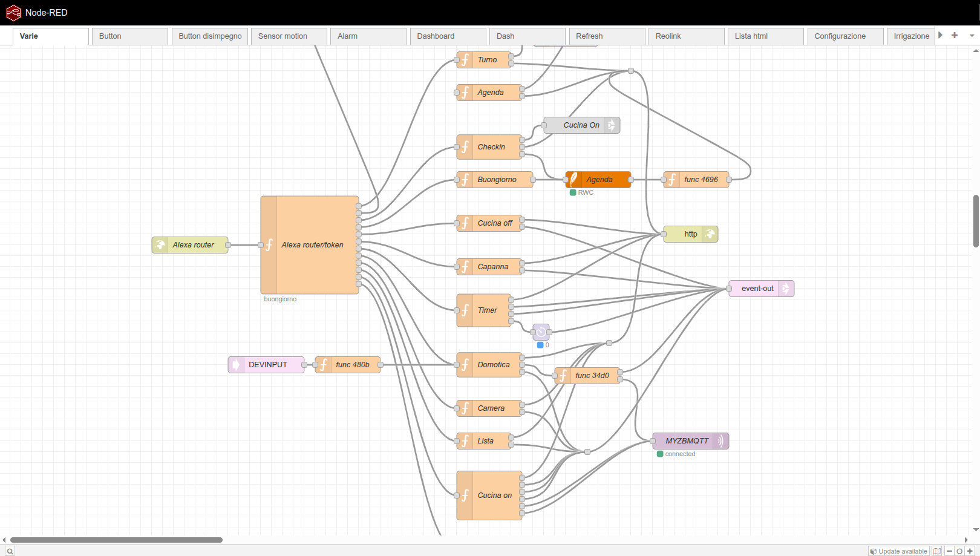Screen dimensions: 980x556
Task: Click the orange Agenda feather icon
Action: point(573,180)
